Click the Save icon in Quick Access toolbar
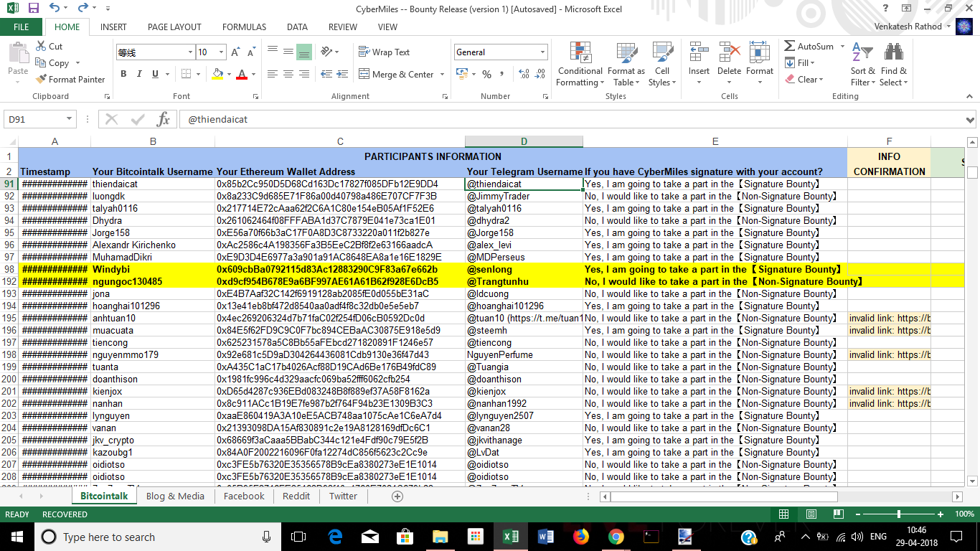 pyautogui.click(x=34, y=9)
